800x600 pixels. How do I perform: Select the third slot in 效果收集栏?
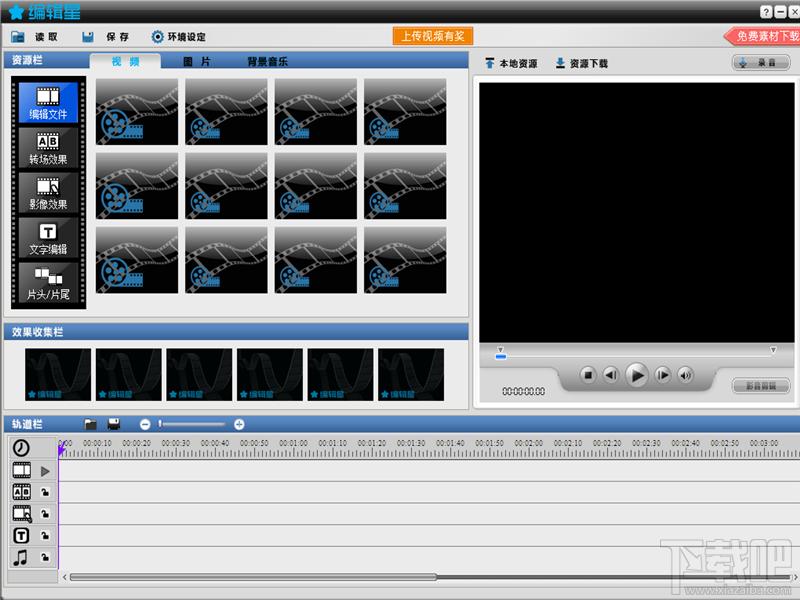point(199,374)
